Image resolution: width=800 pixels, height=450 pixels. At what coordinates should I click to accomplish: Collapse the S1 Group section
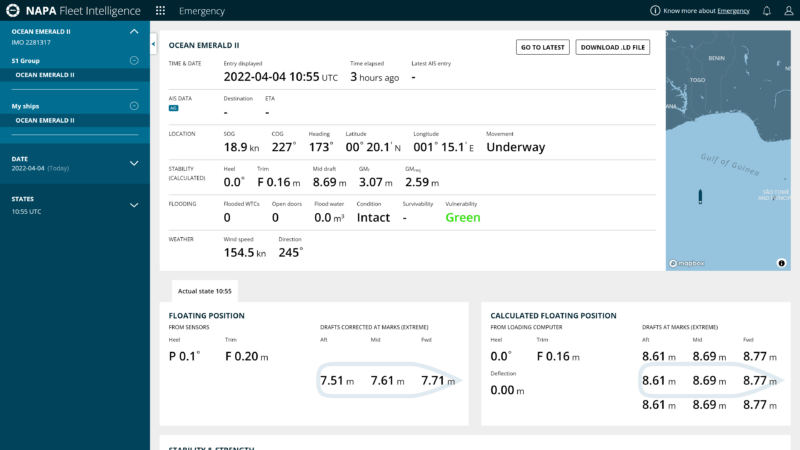(x=134, y=61)
